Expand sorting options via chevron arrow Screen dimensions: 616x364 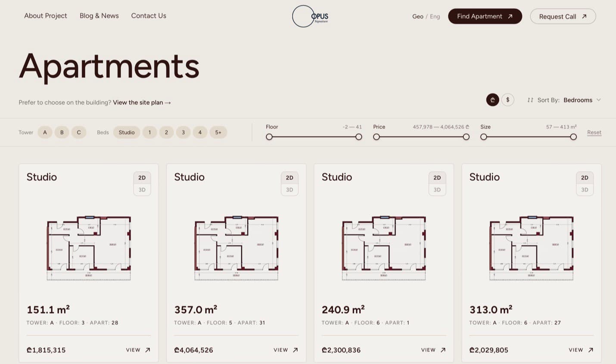coord(598,100)
